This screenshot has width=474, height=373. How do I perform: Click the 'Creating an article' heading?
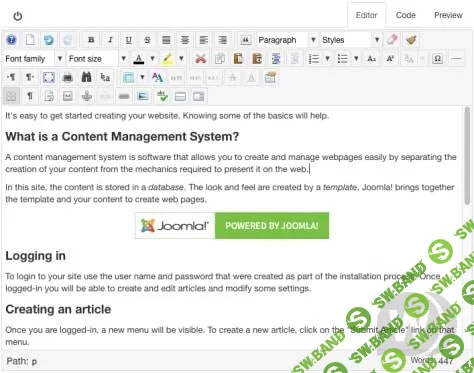click(58, 309)
